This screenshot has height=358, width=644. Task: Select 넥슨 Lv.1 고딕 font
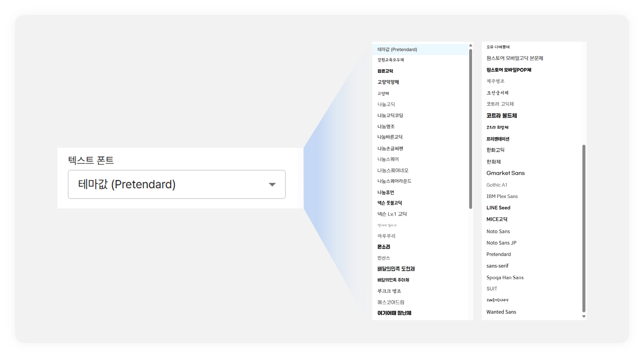392,214
